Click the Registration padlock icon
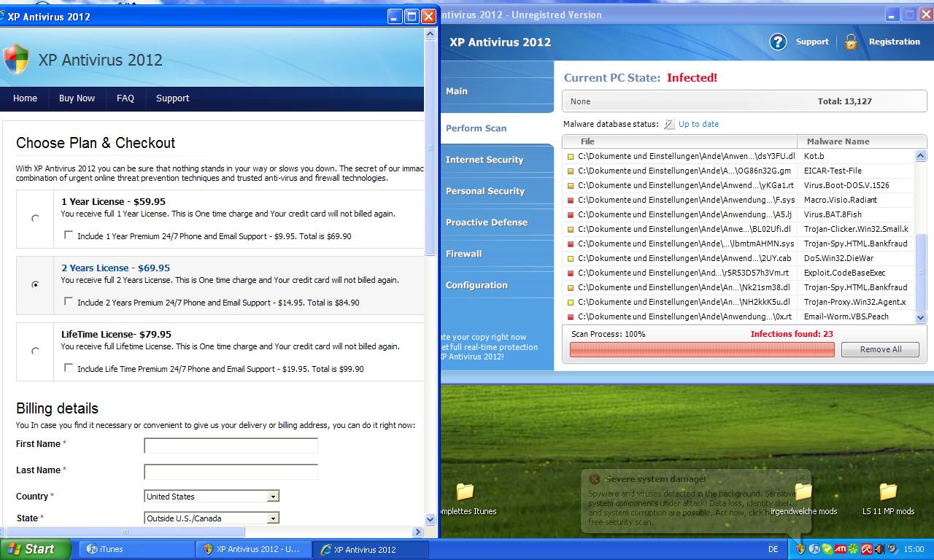The width and height of the screenshot is (934, 560). coord(851,42)
